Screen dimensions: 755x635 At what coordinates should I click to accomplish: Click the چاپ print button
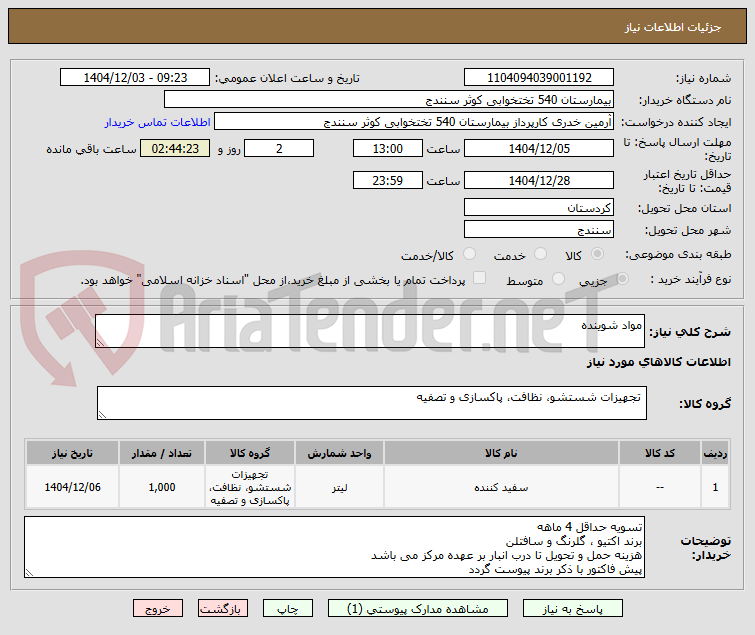coord(287,609)
